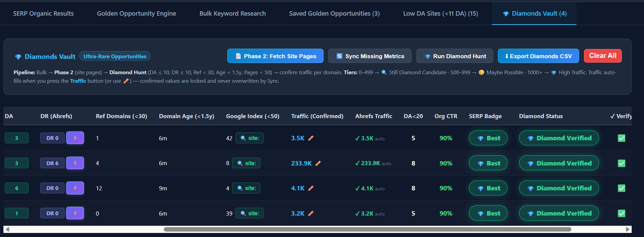The width and height of the screenshot is (644, 237).
Task: Click Phase 2: Fetch Site Pages button
Action: click(x=275, y=56)
